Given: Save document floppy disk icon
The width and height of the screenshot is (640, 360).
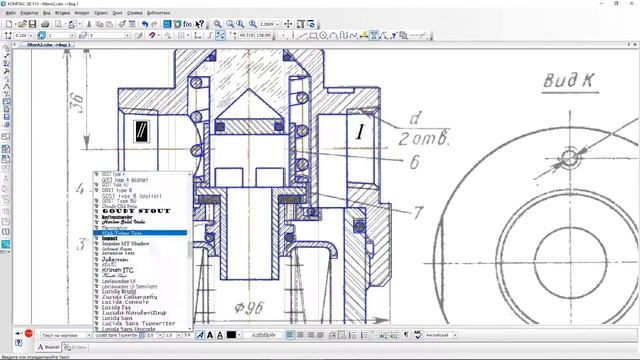Looking at the screenshot, I should click(x=32, y=24).
